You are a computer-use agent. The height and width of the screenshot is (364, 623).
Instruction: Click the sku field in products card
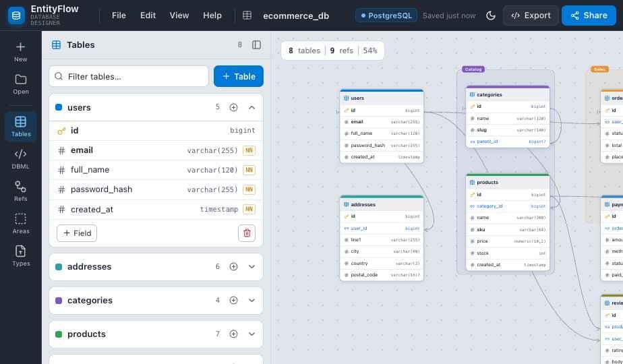[x=508, y=230]
